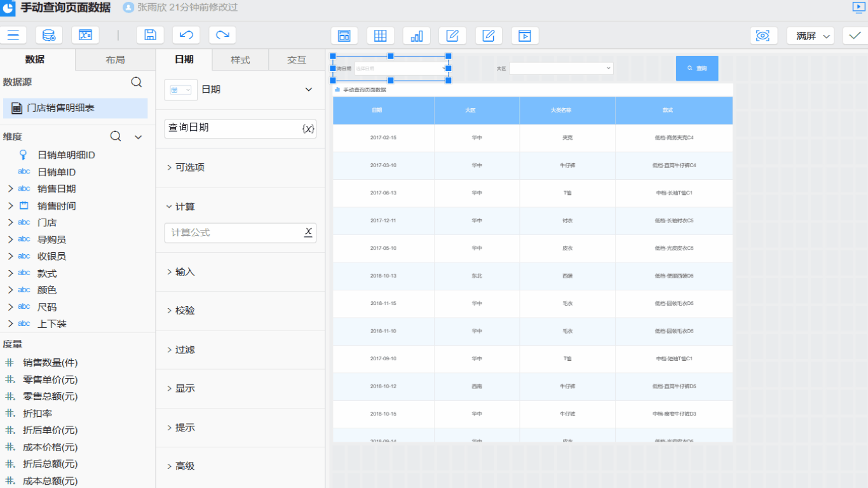The height and width of the screenshot is (488, 868).
Task: Search the data source list
Action: point(137,82)
